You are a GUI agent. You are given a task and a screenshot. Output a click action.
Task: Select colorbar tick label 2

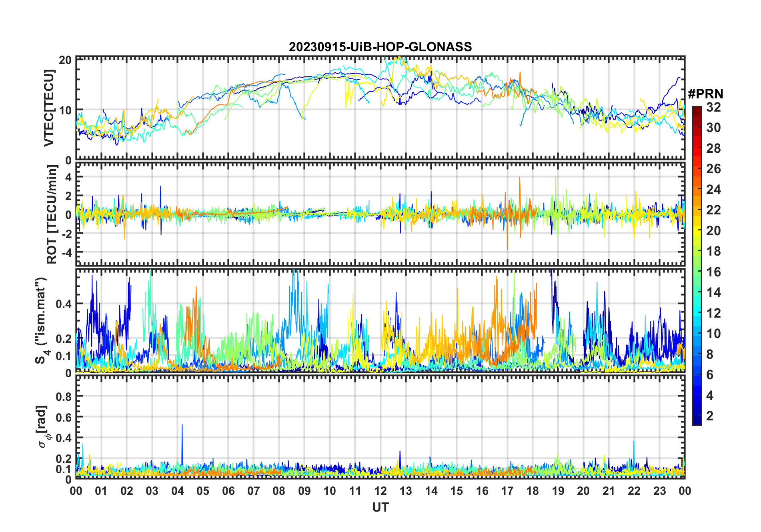710,416
